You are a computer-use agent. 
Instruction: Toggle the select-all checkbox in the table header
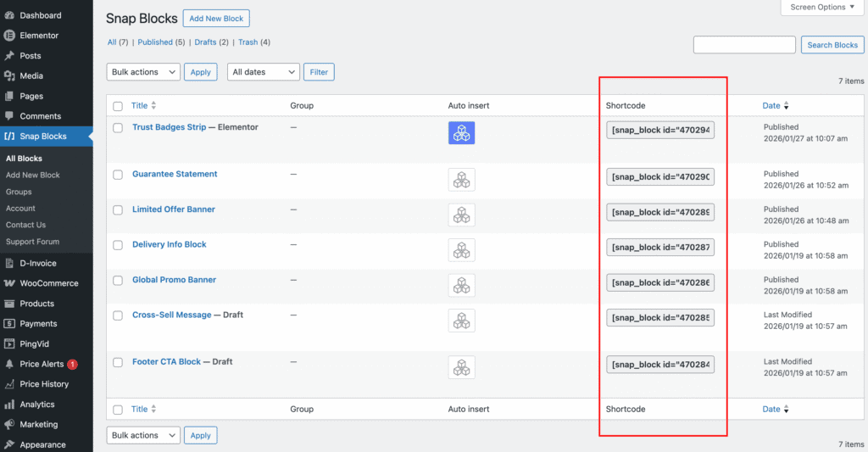pyautogui.click(x=118, y=106)
